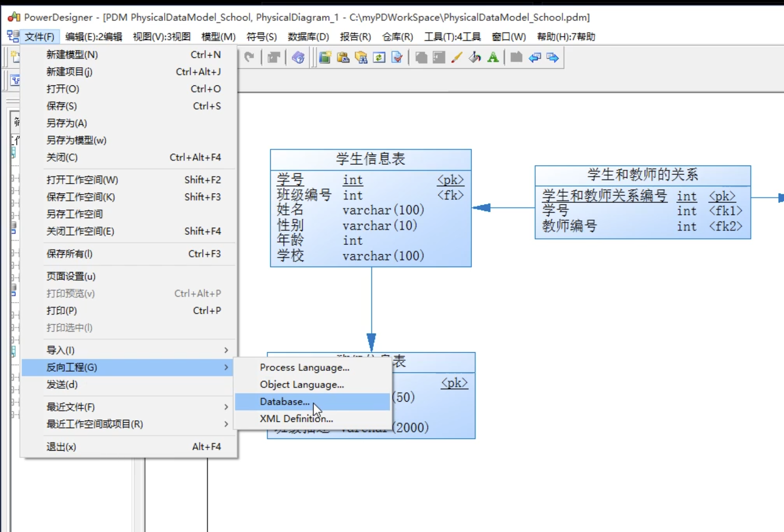The image size is (784, 532).
Task: Click the left-pointing blue arrow toolbar icon
Action: pos(535,57)
